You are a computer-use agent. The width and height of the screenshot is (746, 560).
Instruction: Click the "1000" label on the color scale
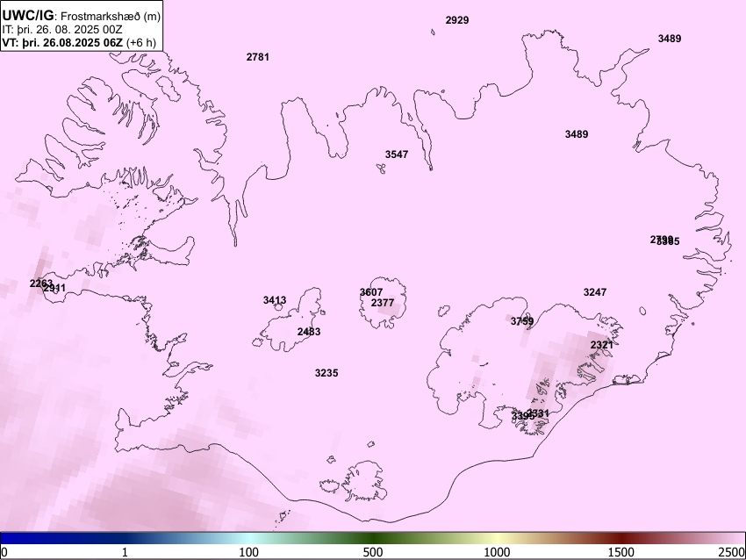pos(497,552)
